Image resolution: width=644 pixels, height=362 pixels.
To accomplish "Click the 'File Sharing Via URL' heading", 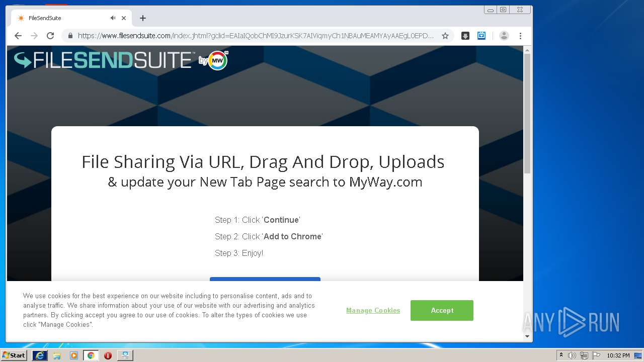I will [263, 162].
